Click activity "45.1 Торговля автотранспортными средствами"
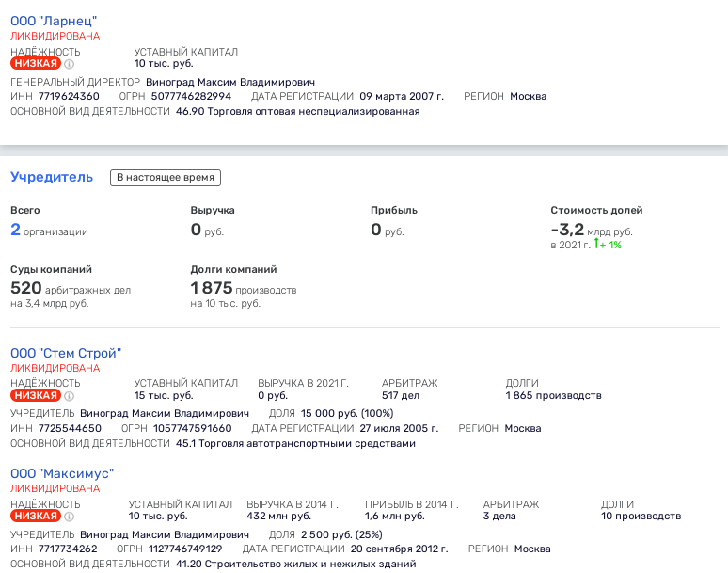 295,443
